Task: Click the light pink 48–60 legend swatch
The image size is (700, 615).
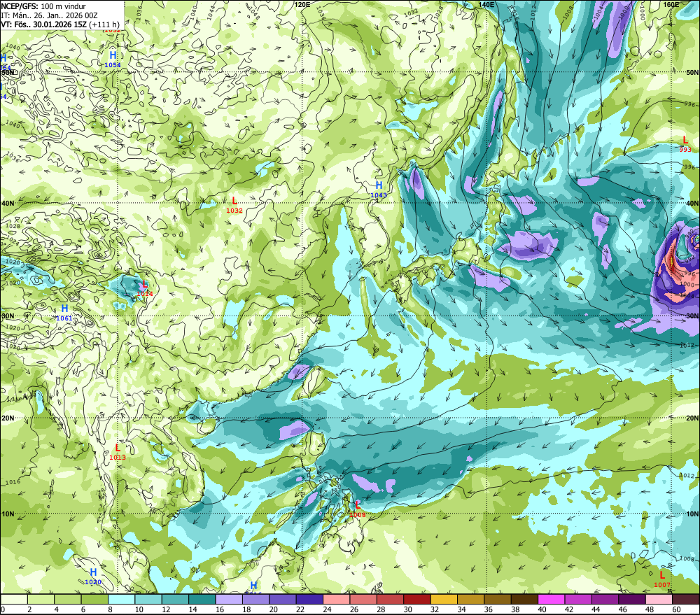Action: click(659, 599)
